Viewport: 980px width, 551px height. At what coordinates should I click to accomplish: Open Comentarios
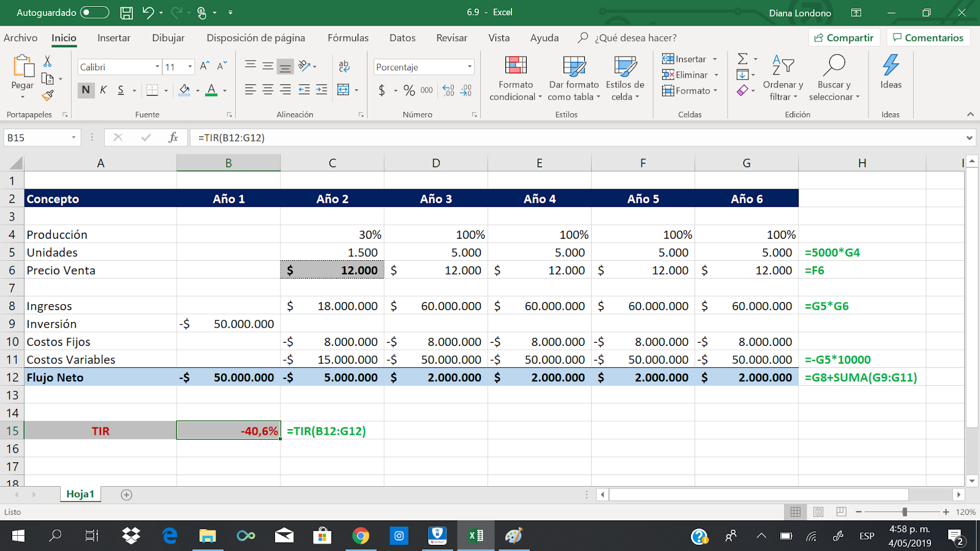[929, 37]
